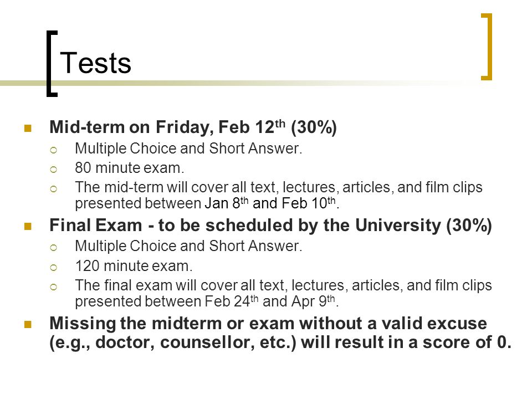Select the Mid-term on Friday, Feb 12th heading
The height and width of the screenshot is (399, 532).
(x=193, y=127)
